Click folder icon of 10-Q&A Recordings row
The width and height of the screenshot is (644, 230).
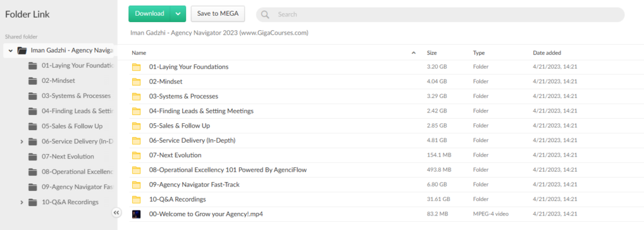coord(136,200)
